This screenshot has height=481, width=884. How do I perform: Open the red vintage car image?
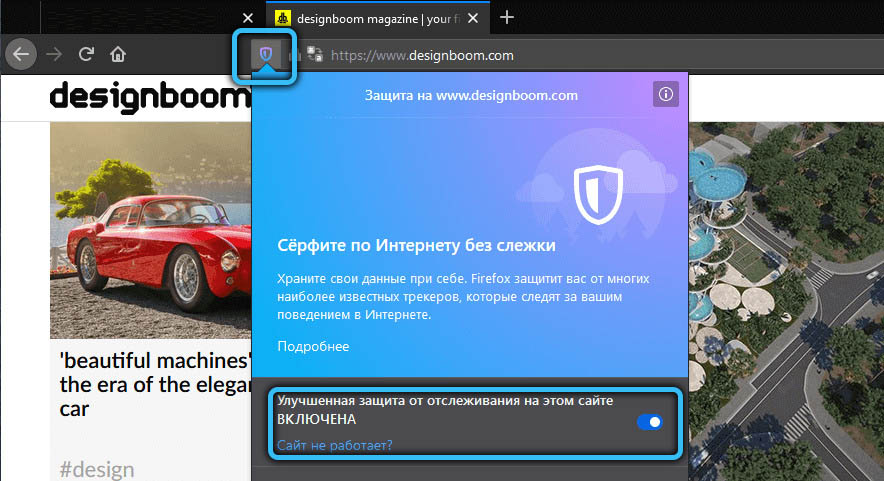[x=150, y=230]
